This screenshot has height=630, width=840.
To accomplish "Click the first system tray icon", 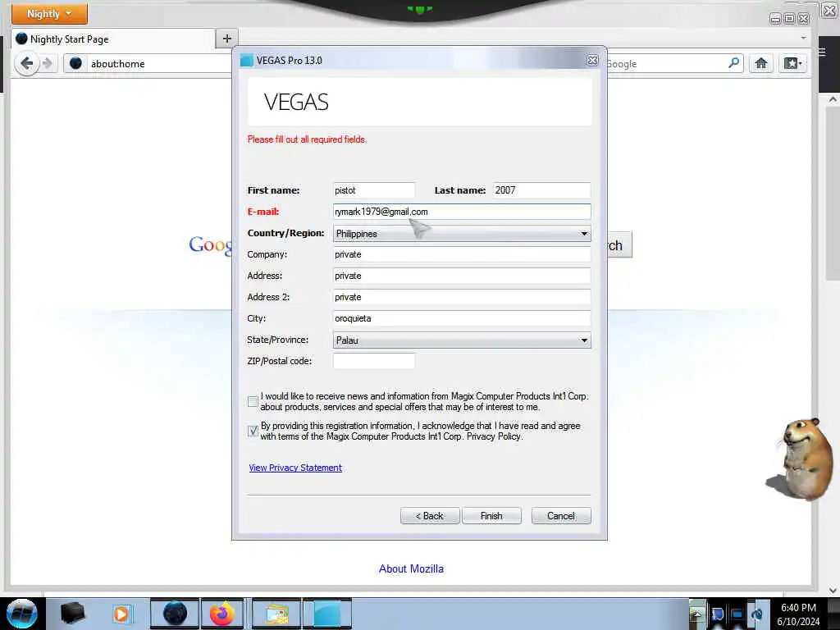I will [697, 614].
